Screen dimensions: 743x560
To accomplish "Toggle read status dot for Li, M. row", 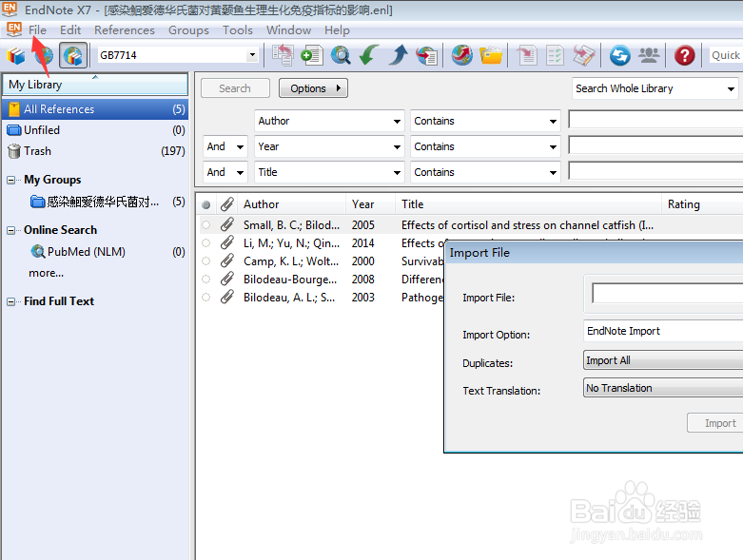I will coord(205,242).
